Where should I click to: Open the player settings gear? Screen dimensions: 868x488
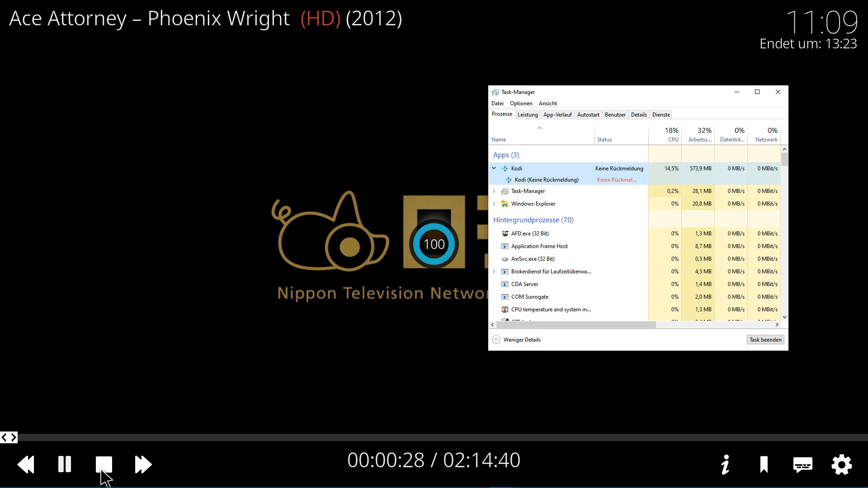click(842, 465)
